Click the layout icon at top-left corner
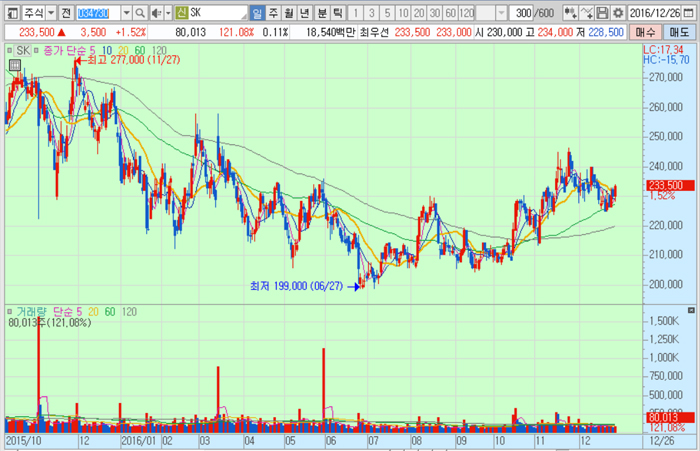The image size is (700, 451). pyautogui.click(x=10, y=13)
